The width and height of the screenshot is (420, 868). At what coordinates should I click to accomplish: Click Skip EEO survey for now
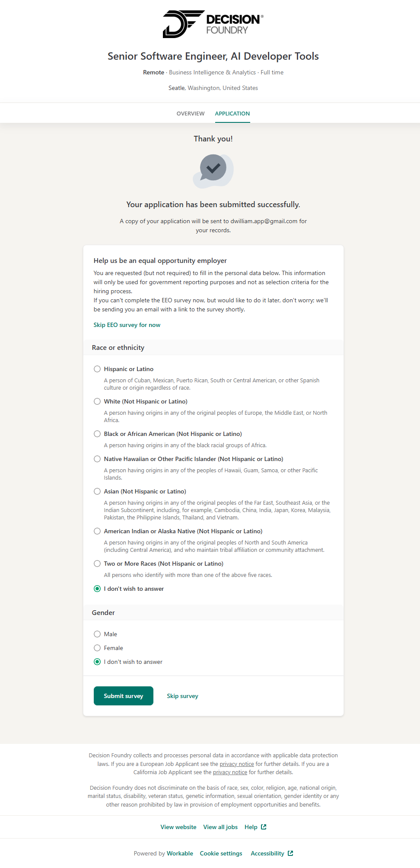(x=127, y=325)
